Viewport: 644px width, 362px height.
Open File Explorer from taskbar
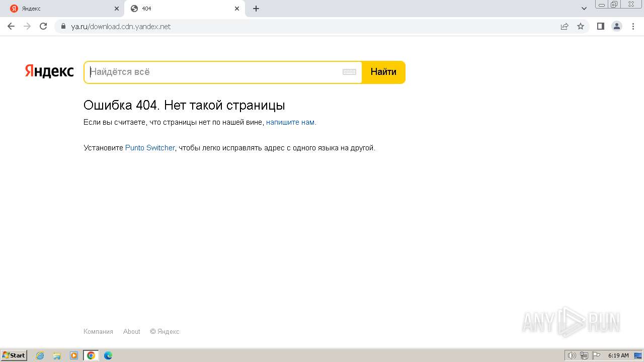click(x=57, y=355)
